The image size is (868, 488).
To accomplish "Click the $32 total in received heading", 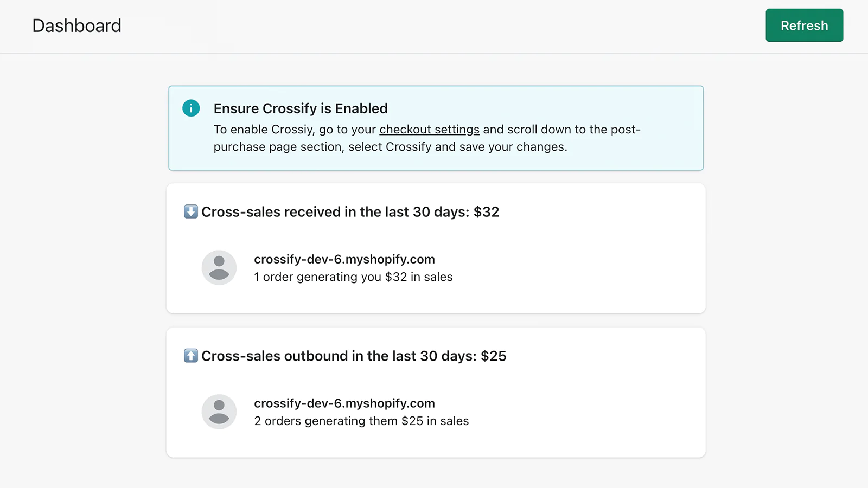I will pos(487,212).
